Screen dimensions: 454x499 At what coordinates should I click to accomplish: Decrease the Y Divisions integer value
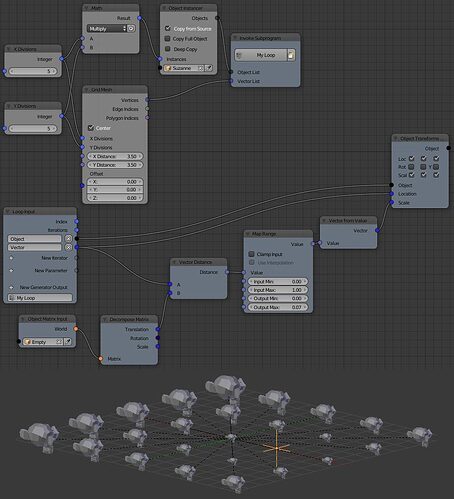pyautogui.click(x=12, y=128)
